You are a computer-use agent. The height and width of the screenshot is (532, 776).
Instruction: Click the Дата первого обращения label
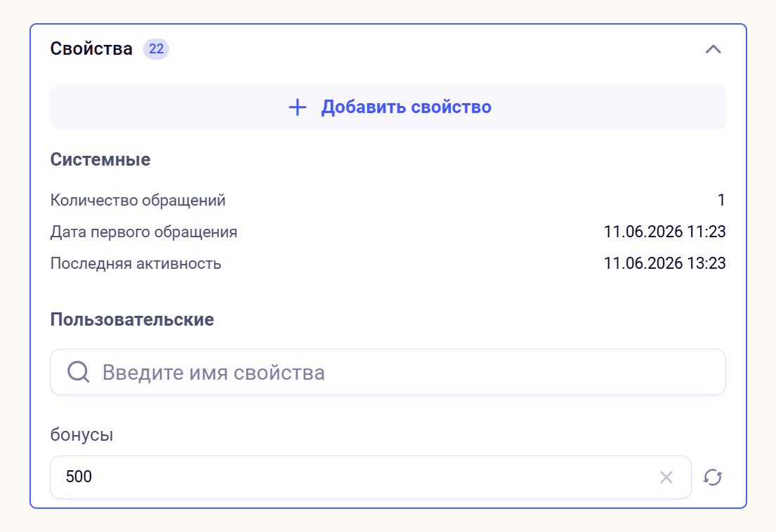click(144, 232)
